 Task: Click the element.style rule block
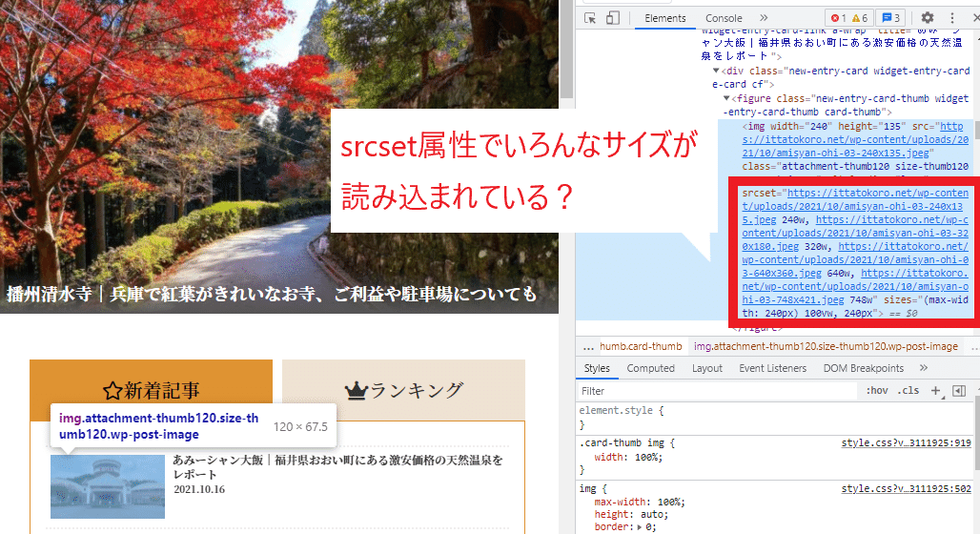[x=773, y=418]
